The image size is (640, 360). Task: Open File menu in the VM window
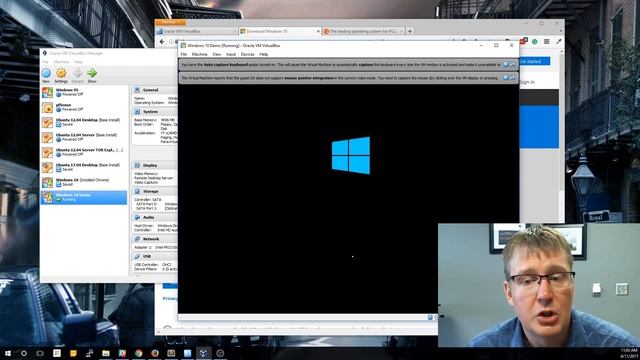tap(184, 54)
